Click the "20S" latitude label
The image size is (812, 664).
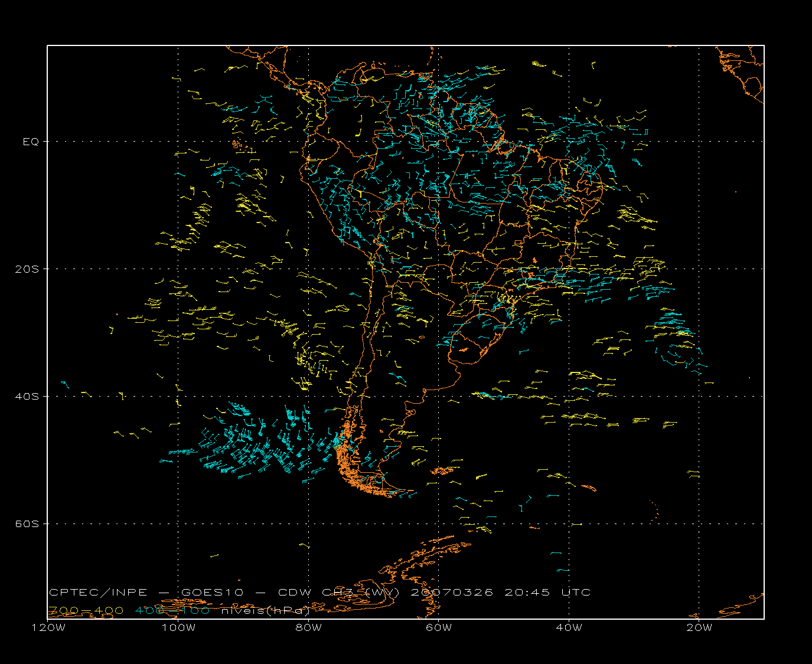[27, 269]
